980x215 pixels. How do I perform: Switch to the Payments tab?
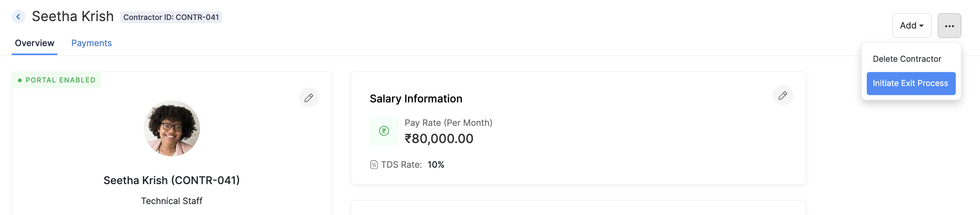91,43
